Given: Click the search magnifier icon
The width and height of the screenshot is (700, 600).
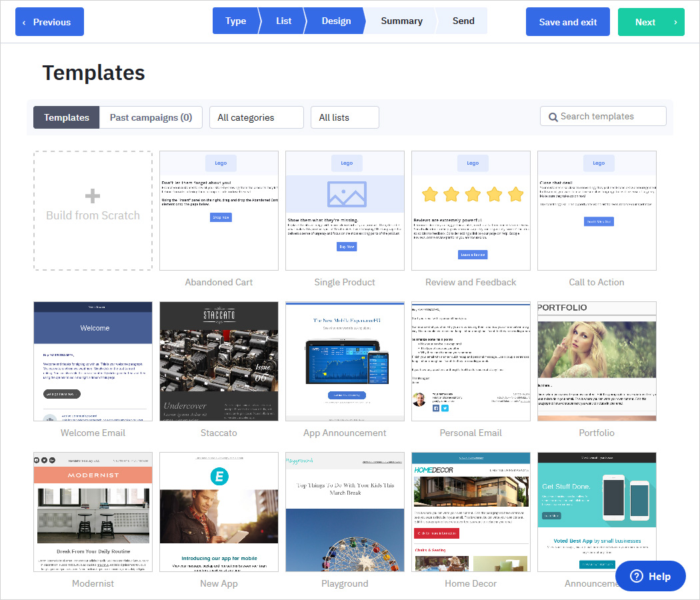Looking at the screenshot, I should coord(553,117).
